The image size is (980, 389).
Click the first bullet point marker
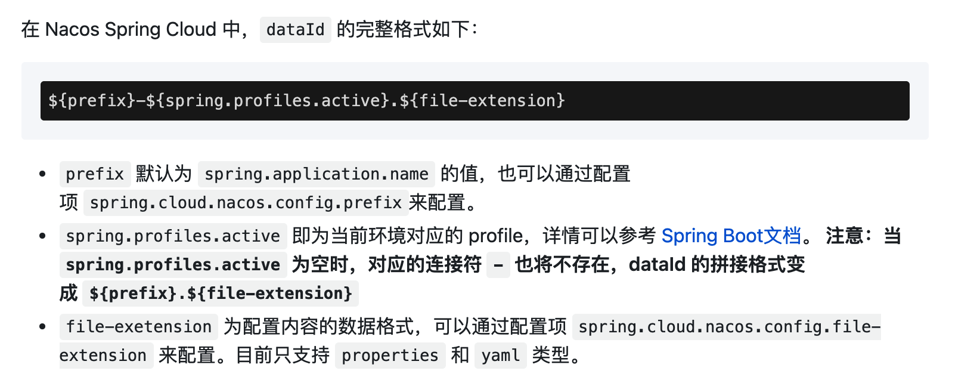click(42, 174)
